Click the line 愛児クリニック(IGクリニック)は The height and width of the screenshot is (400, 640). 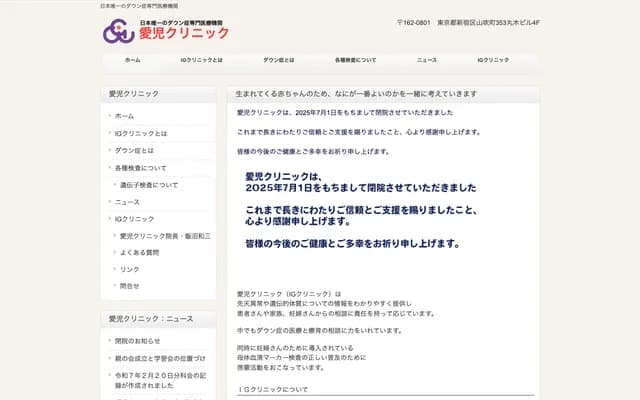click(289, 294)
